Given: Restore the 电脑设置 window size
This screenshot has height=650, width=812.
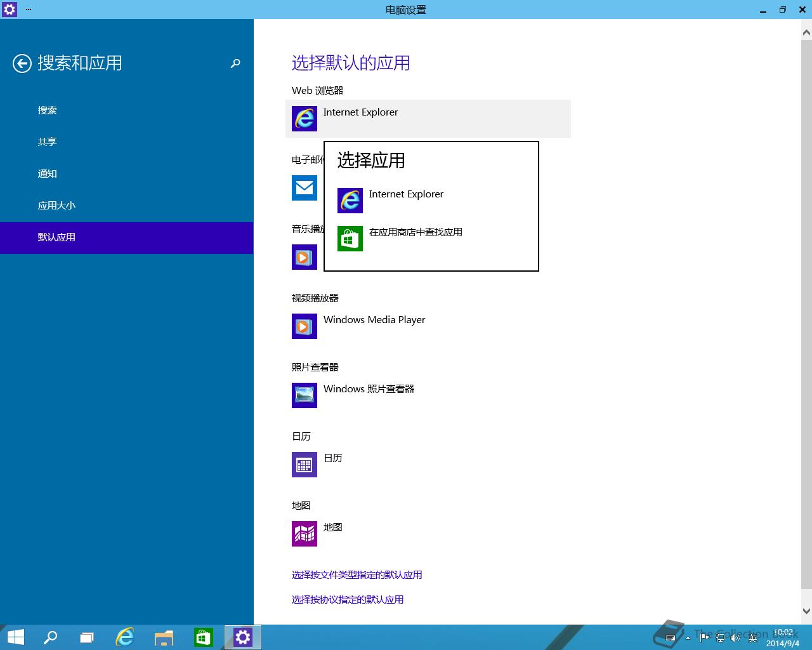Looking at the screenshot, I should [783, 10].
